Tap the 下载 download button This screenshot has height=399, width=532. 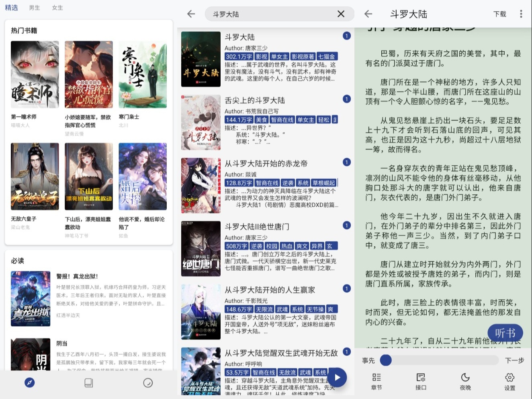point(499,14)
